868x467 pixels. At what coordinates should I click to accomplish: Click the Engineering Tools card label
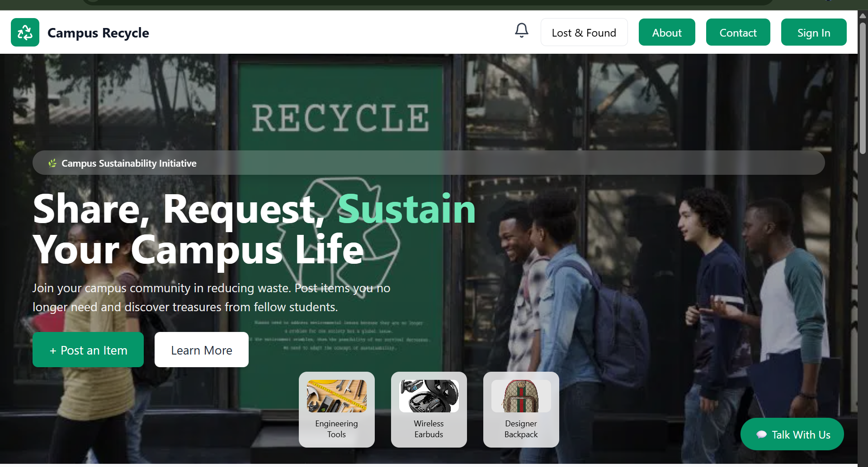tap(336, 429)
